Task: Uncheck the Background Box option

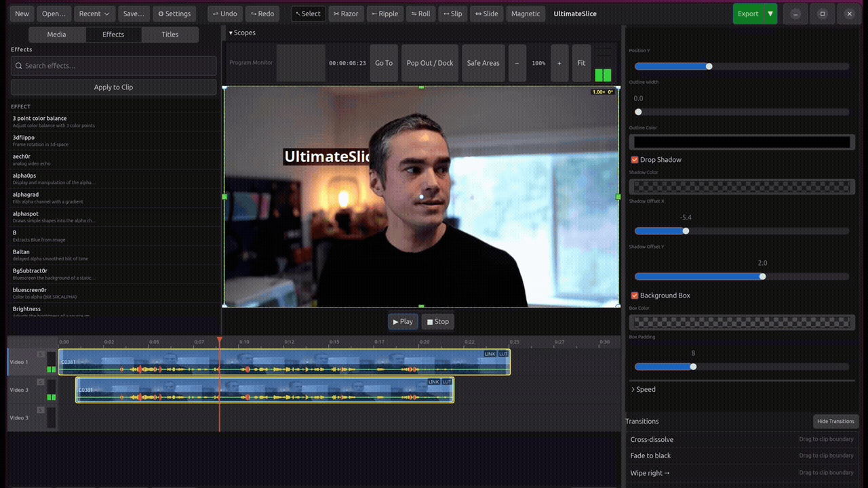Action: (635, 296)
